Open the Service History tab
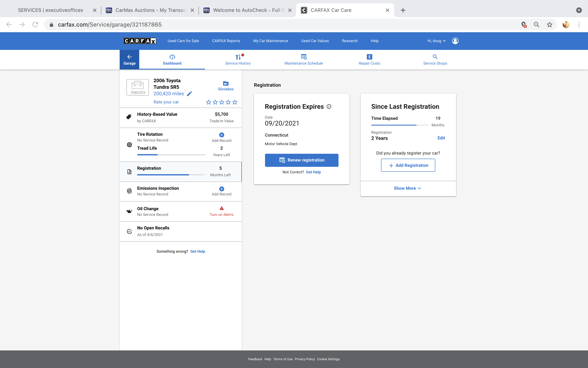Viewport: 588px width, 368px height. point(238,60)
